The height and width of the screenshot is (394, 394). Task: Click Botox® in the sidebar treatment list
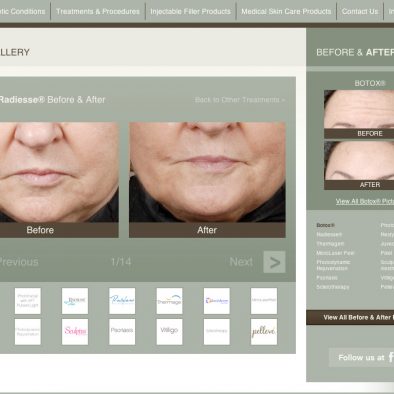pyautogui.click(x=325, y=225)
